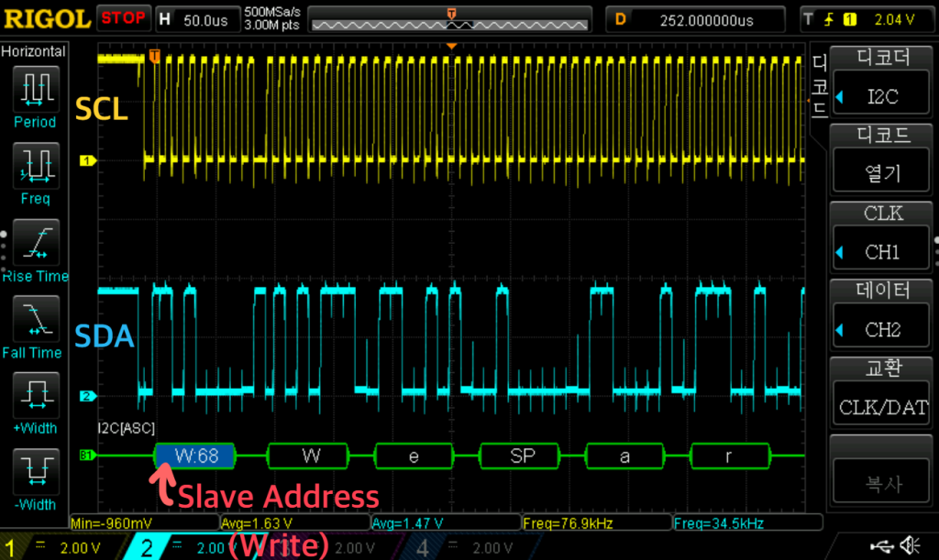Click the USB connection status icon
The image size is (939, 560).
coord(881,545)
